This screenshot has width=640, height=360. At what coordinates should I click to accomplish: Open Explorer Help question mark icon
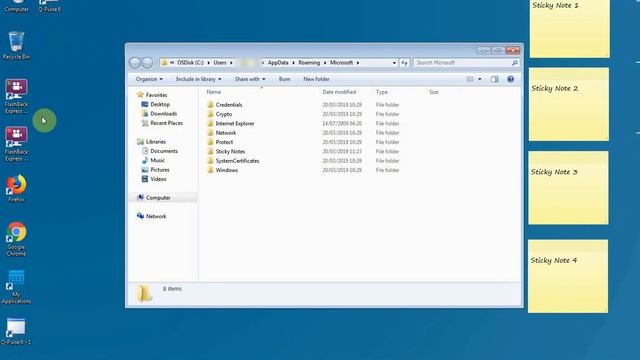510,79
